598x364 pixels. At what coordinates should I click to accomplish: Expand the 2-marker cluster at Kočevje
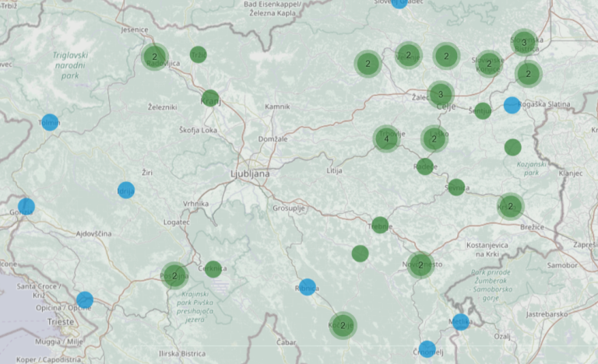coord(343,325)
